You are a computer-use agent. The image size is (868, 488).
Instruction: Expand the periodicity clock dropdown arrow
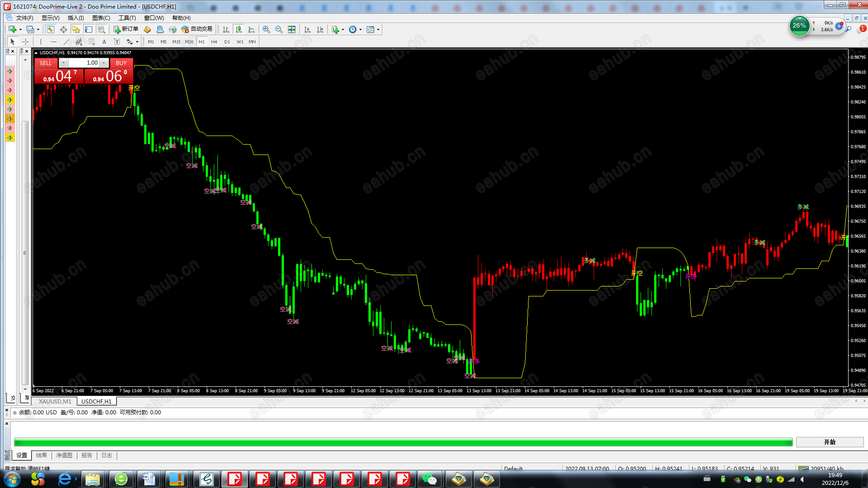[x=361, y=29]
